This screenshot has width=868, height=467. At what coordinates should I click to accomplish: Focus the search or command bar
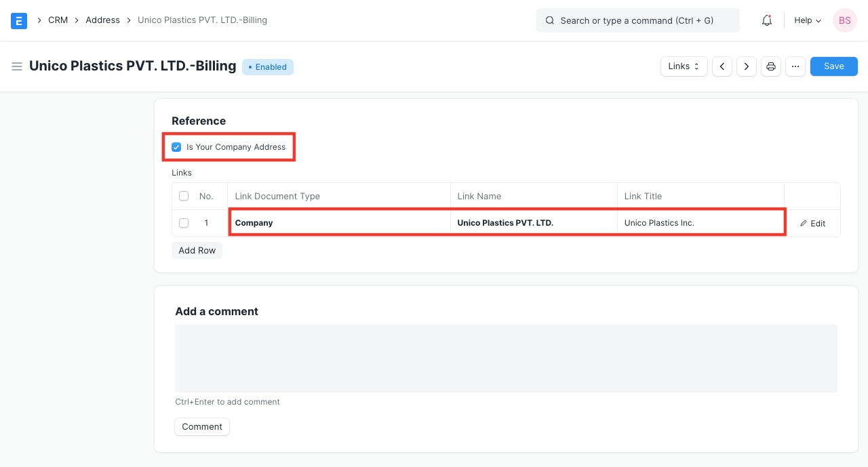coord(637,20)
